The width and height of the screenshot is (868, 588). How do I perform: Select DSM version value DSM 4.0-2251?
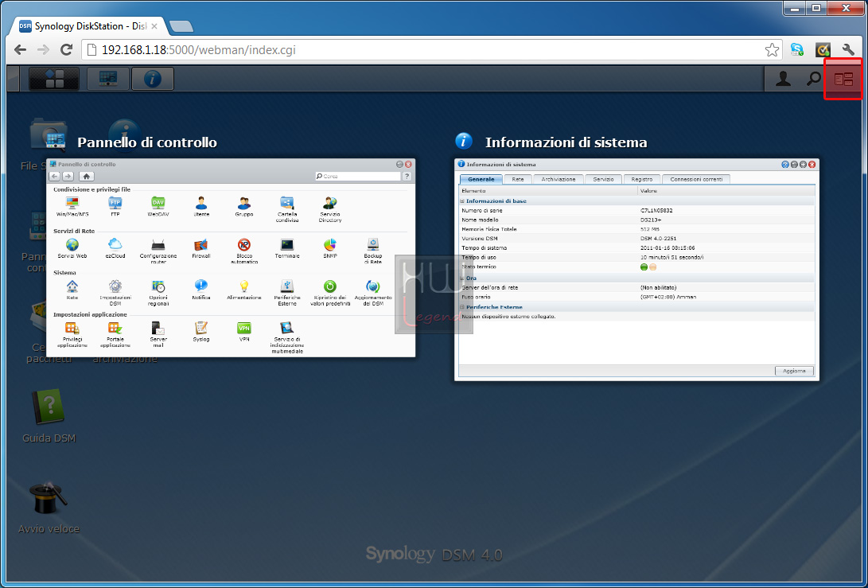tap(658, 239)
